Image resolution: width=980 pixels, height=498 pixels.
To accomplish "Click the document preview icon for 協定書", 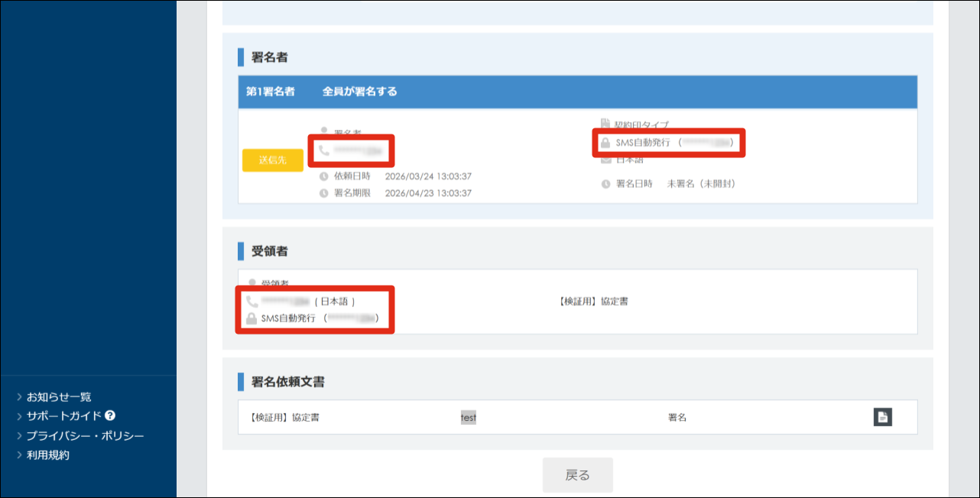I will [882, 417].
